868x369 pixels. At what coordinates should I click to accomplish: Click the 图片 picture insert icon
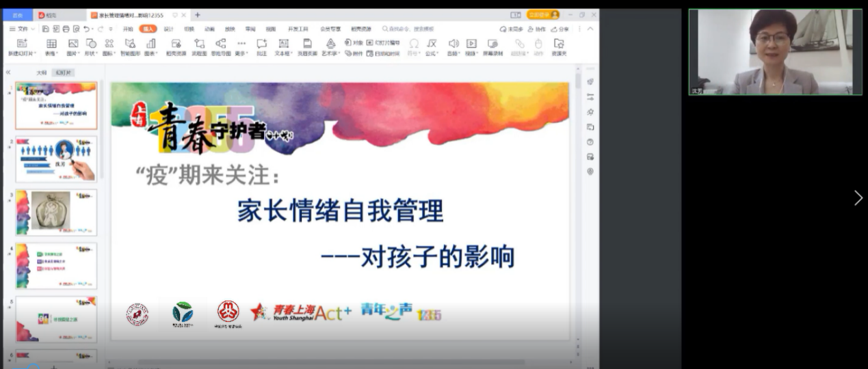(x=73, y=44)
